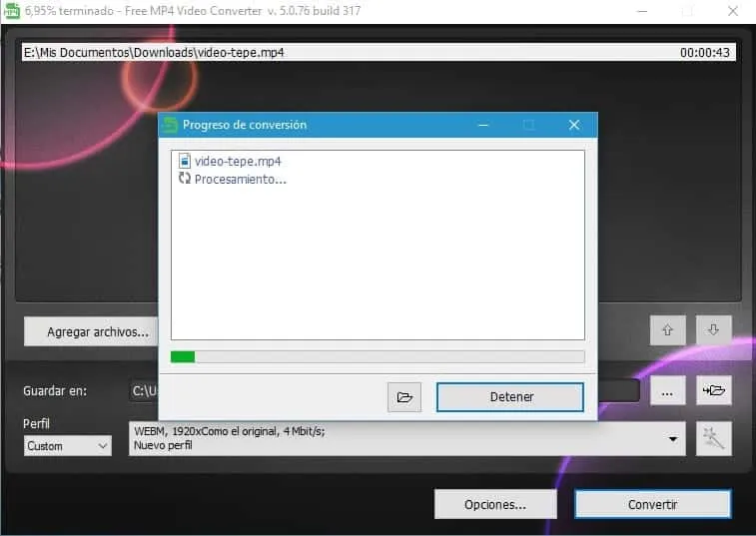
Task: Open output folder icon in progress dialog
Action: [404, 397]
